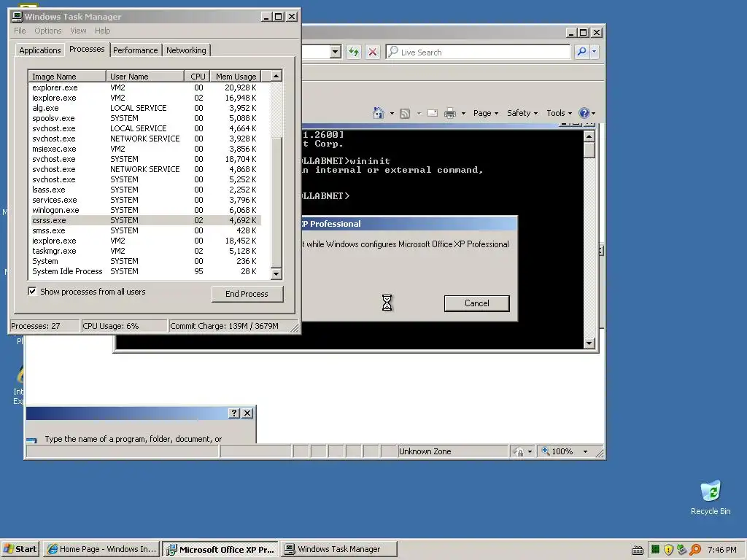Sort processes by Image Name column
Viewport: 747px width, 560px height.
click(67, 76)
